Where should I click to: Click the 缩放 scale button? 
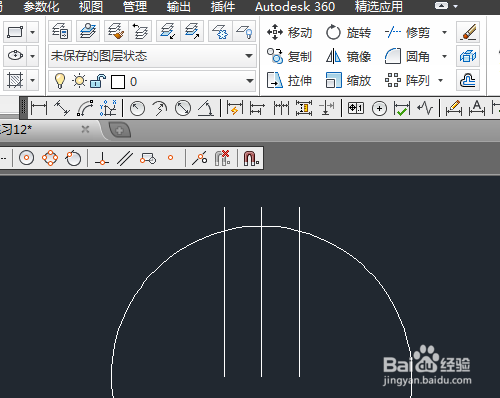coord(348,80)
